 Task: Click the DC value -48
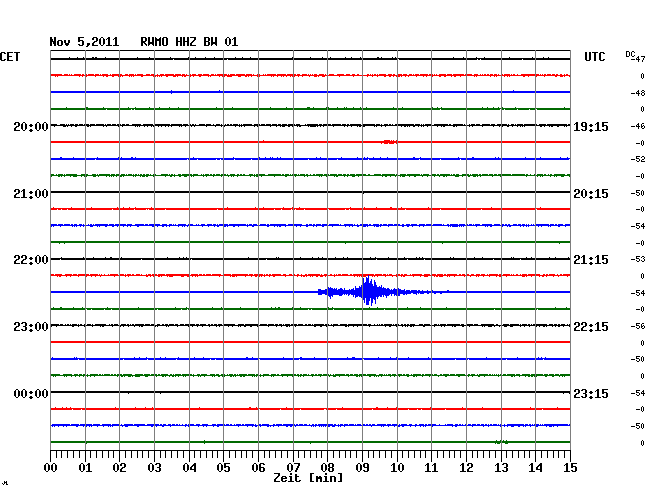pyautogui.click(x=638, y=93)
